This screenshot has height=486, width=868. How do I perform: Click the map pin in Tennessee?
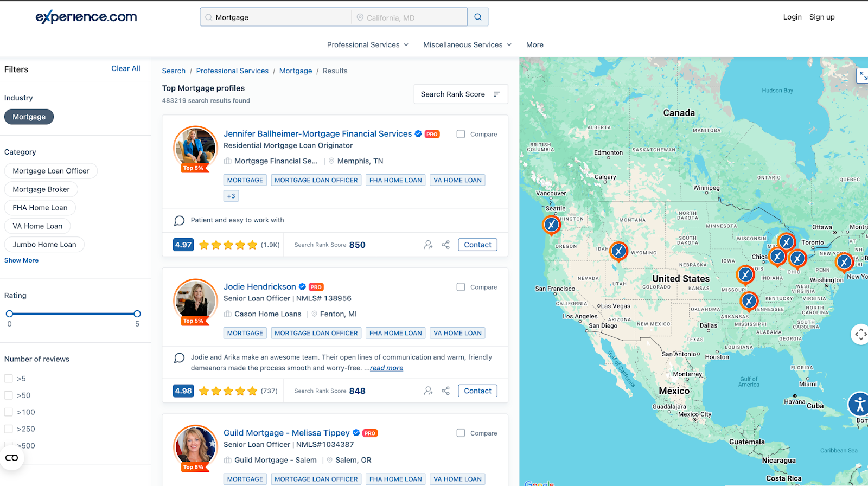point(749,300)
